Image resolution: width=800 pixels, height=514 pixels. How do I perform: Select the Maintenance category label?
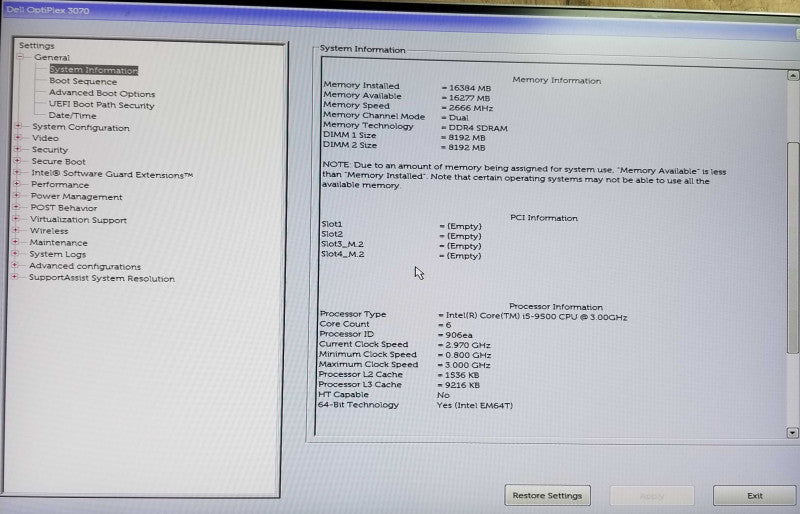pyautogui.click(x=58, y=243)
